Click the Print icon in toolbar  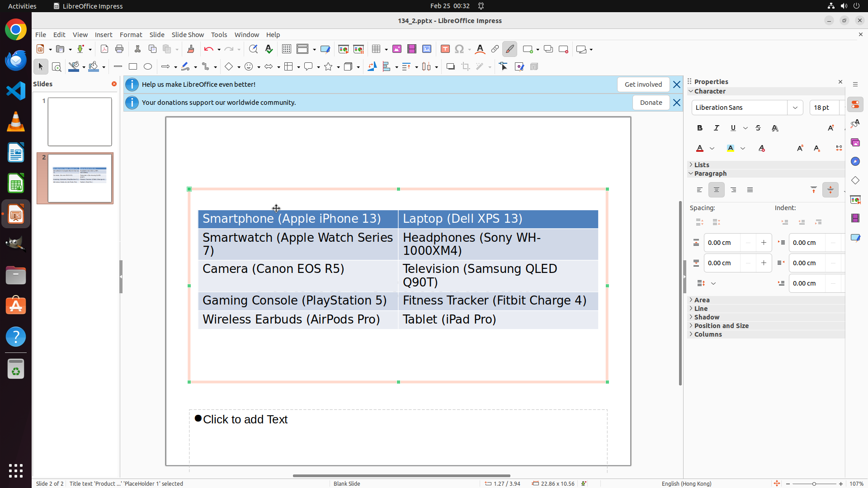click(x=119, y=49)
